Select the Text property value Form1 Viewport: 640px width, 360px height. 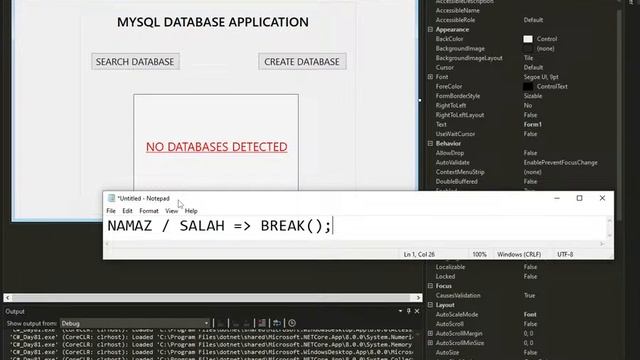533,124
